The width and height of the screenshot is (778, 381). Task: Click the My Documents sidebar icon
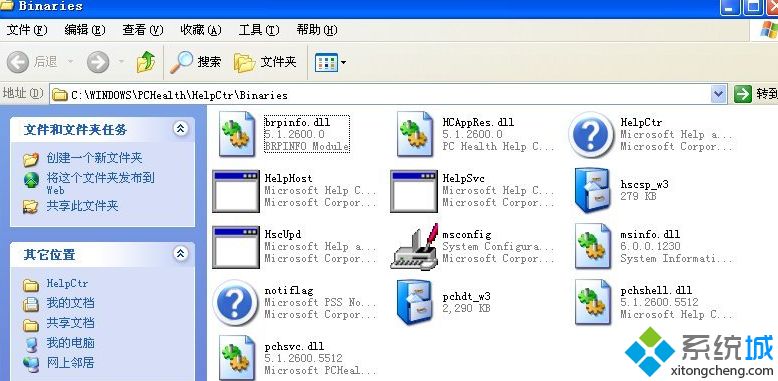31,304
